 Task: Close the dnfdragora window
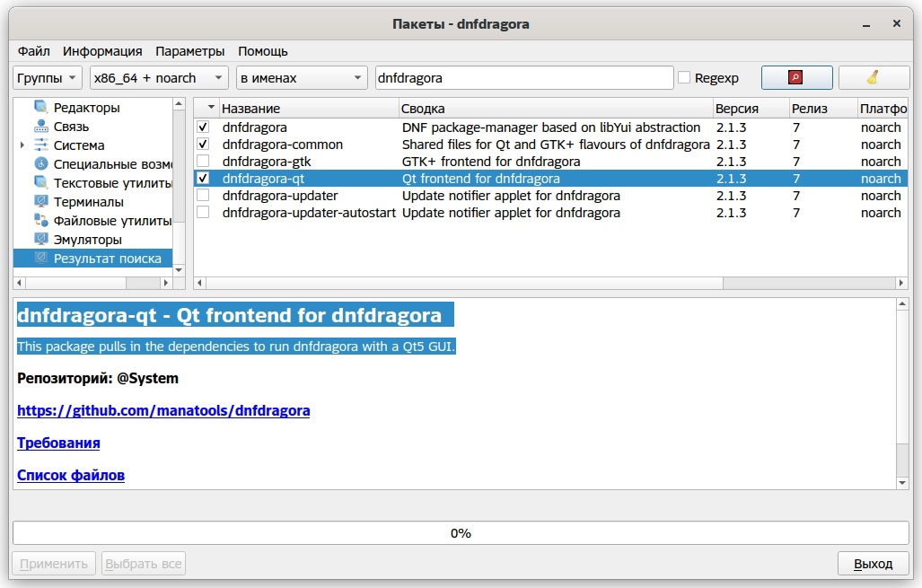[x=896, y=23]
